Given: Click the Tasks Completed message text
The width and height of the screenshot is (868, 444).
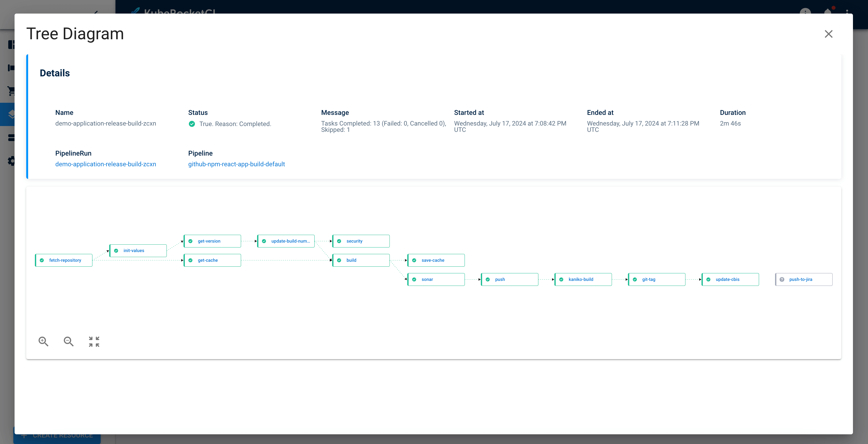Looking at the screenshot, I should click(384, 127).
